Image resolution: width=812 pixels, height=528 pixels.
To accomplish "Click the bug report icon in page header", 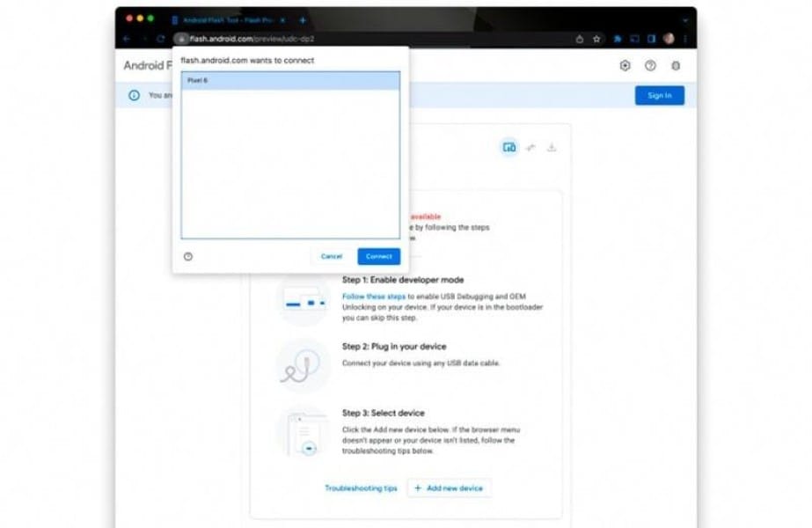I will click(675, 65).
